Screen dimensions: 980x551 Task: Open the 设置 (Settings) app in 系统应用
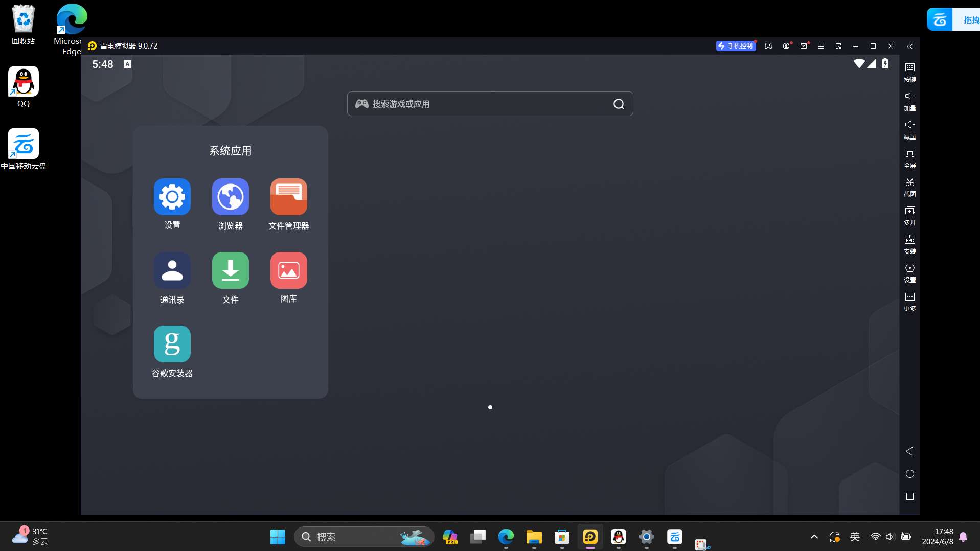point(172,197)
